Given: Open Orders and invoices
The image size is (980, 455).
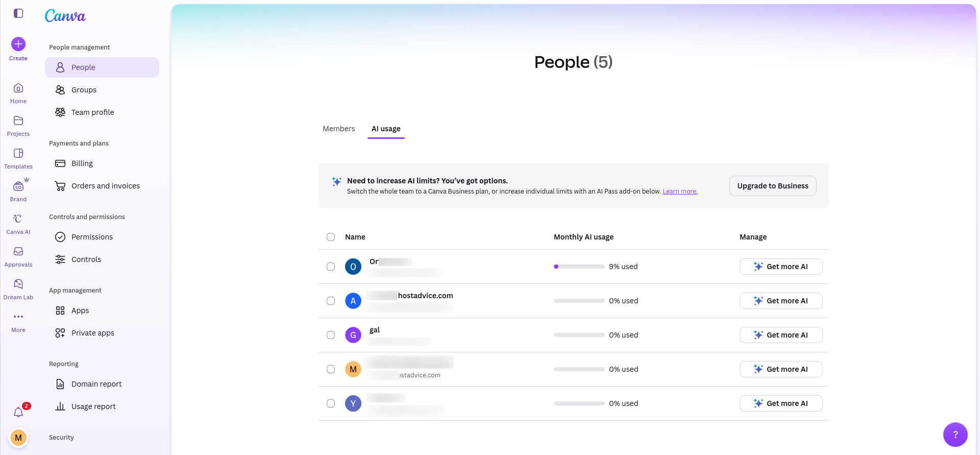Looking at the screenshot, I should coord(102,186).
